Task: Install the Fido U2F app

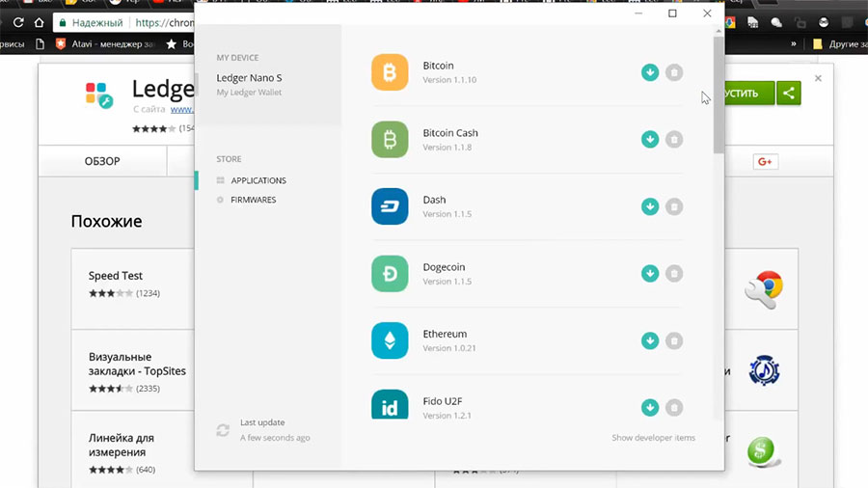Action: (650, 408)
